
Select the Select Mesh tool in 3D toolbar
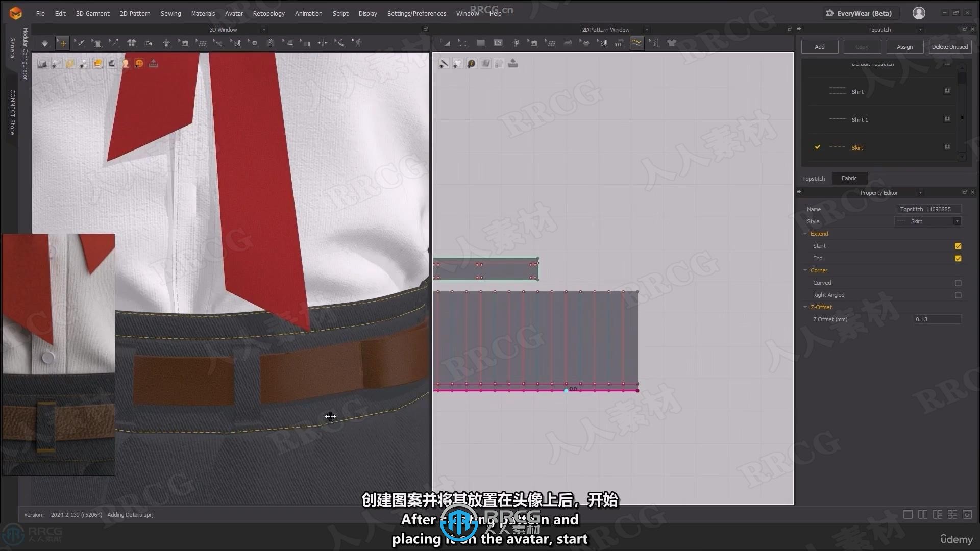point(79,43)
